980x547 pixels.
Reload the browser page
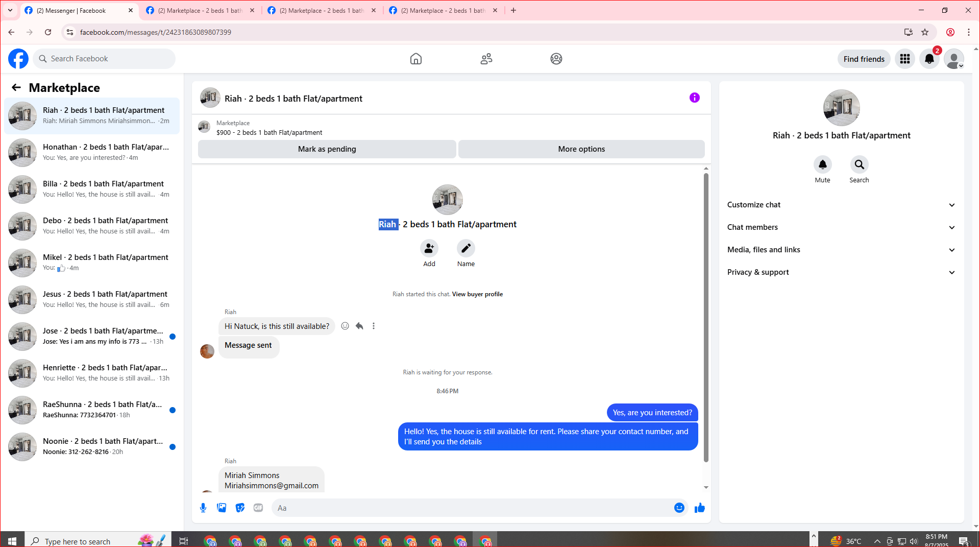[x=48, y=32]
